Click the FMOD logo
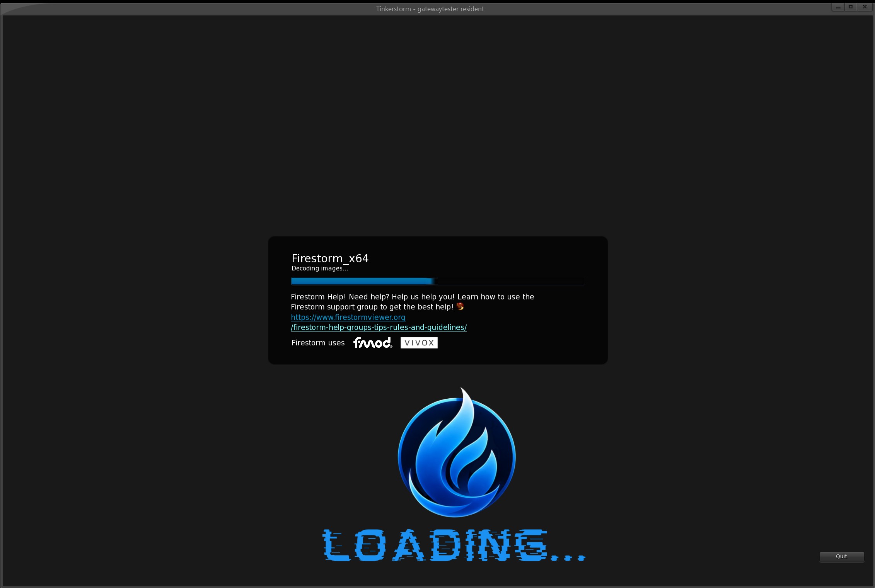The height and width of the screenshot is (588, 875). 373,343
